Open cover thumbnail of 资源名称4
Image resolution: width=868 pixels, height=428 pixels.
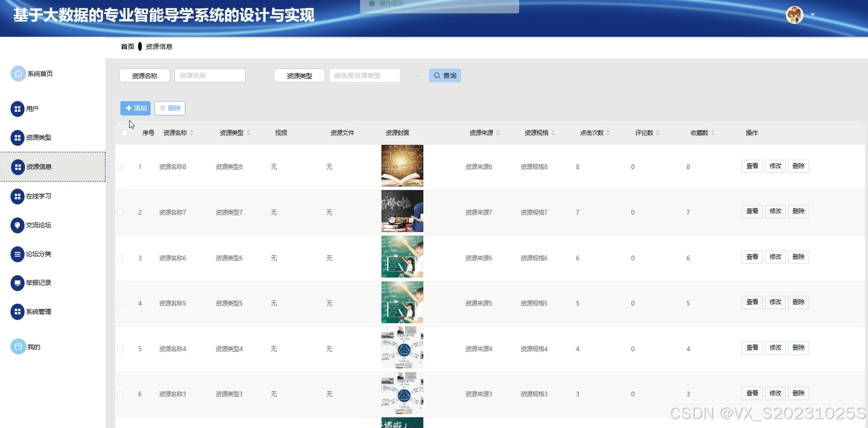point(402,348)
